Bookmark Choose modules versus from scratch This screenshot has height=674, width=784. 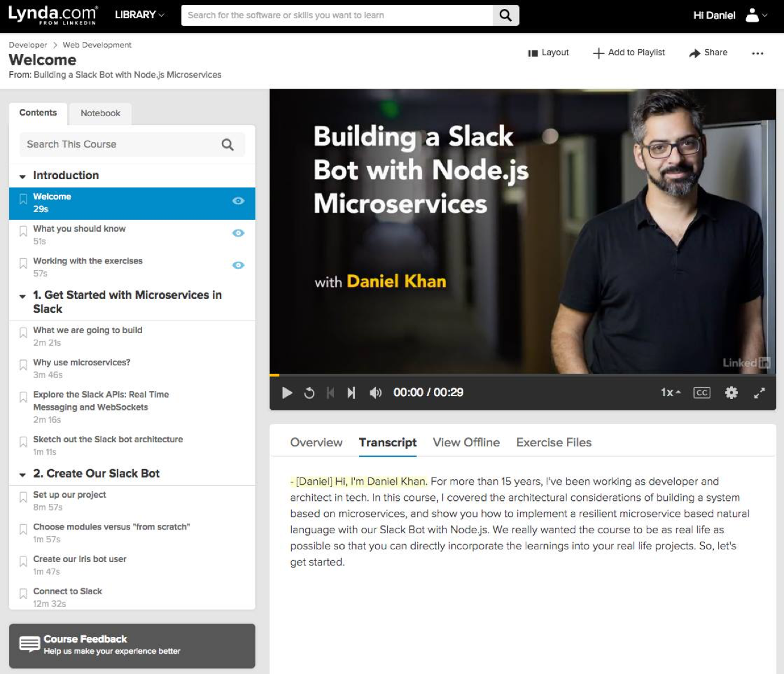pyautogui.click(x=23, y=530)
